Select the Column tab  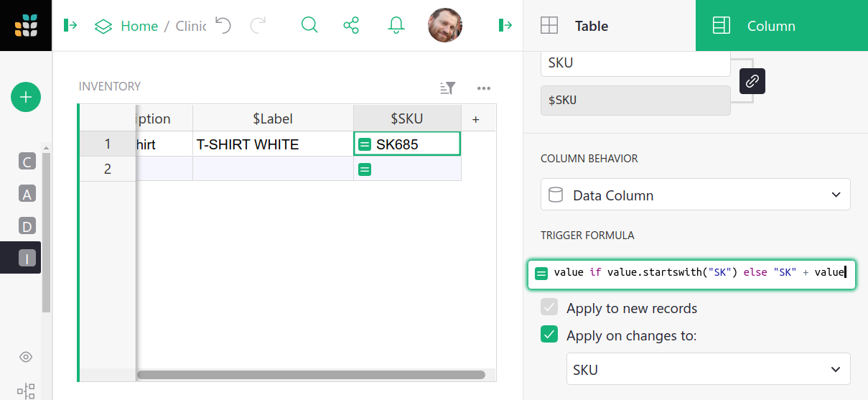click(x=771, y=26)
